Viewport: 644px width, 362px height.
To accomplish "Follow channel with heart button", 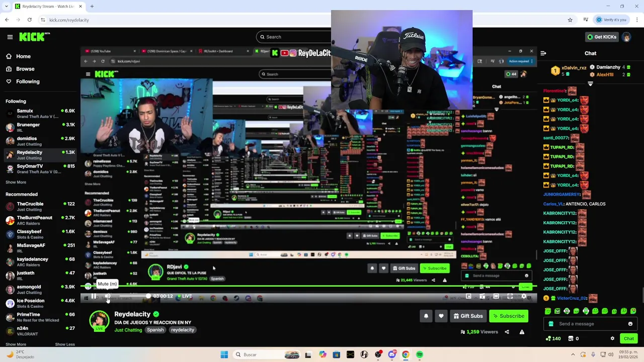I will click(x=441, y=316).
